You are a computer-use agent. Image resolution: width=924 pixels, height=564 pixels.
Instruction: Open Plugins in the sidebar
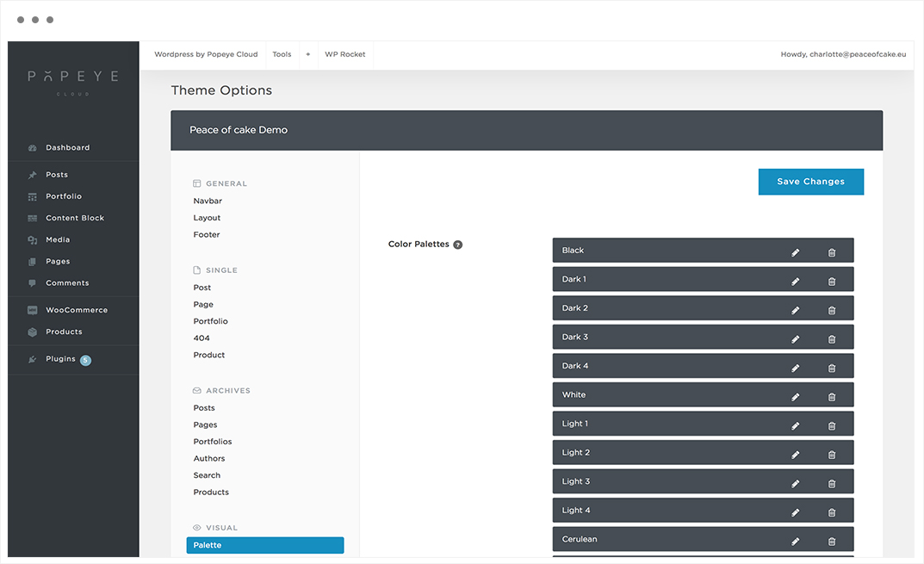point(60,359)
